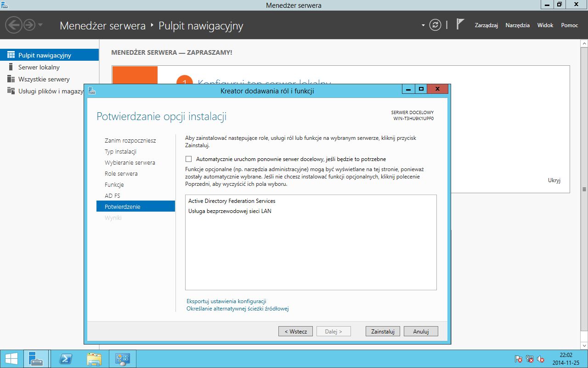Click Active Directory Federation Services list entry
This screenshot has height=368, width=588.
click(232, 201)
